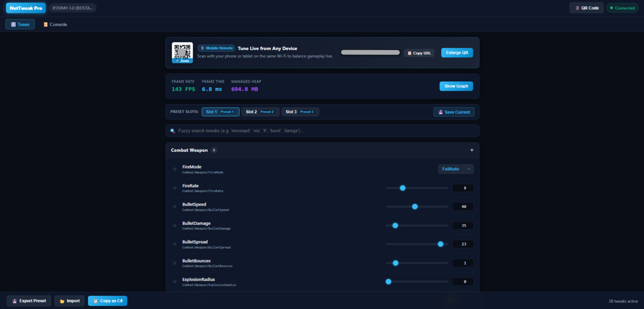
Task: Adjust the BulletSpread slider
Action: [416, 244]
